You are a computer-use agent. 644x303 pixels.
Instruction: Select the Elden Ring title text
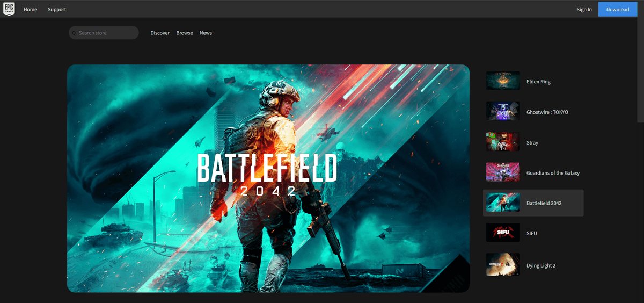pos(538,82)
